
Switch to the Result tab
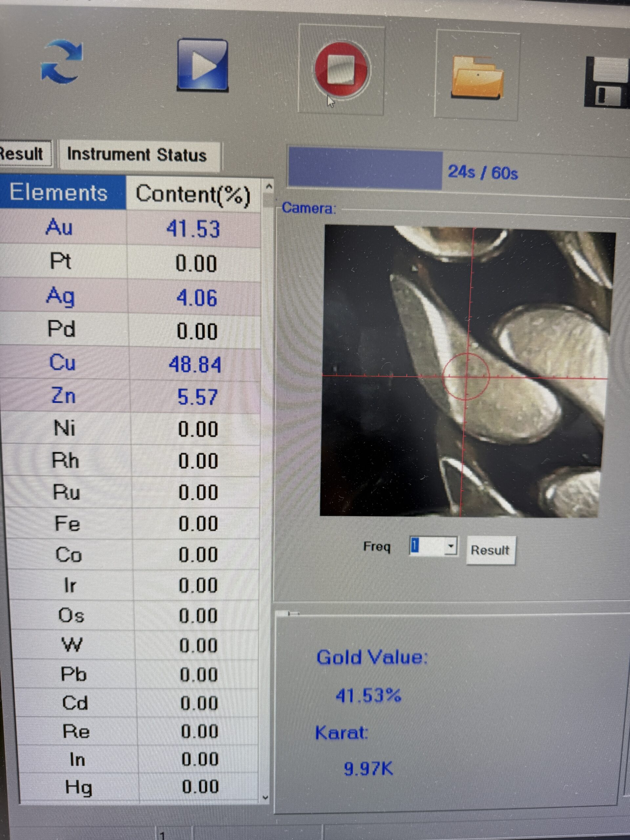pyautogui.click(x=24, y=154)
